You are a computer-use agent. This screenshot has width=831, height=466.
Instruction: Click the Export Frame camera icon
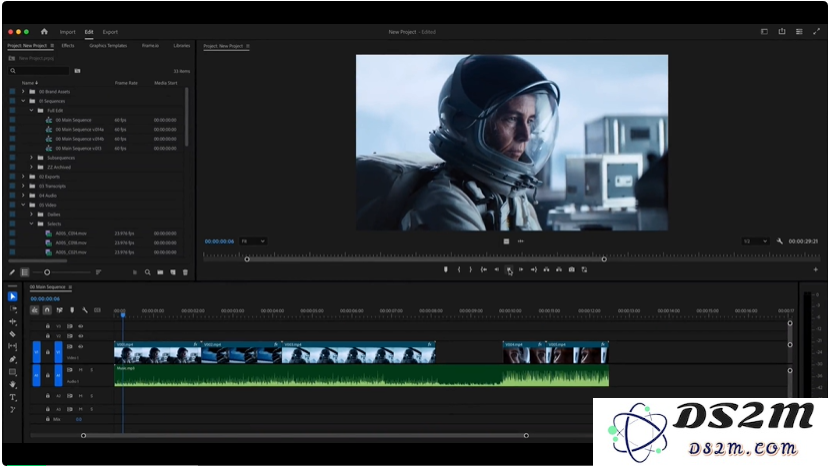(x=572, y=270)
